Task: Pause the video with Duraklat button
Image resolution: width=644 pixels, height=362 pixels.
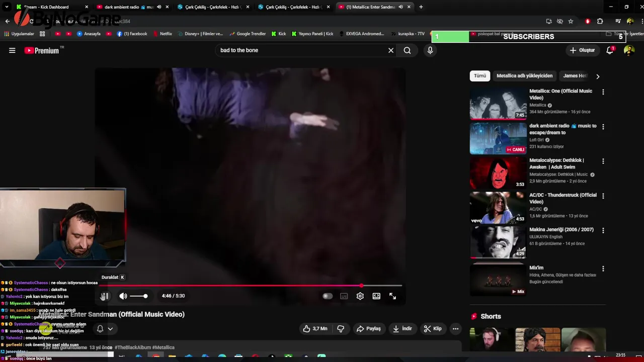Action: (105, 296)
